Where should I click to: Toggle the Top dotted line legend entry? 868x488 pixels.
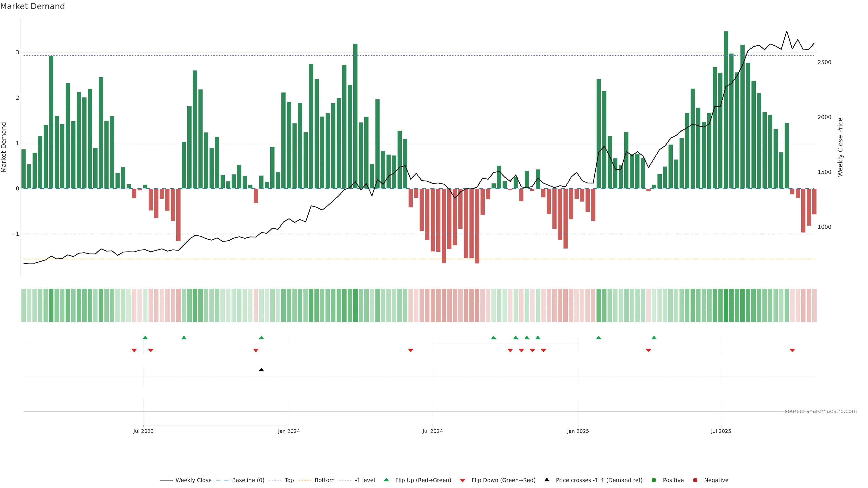pyautogui.click(x=289, y=480)
